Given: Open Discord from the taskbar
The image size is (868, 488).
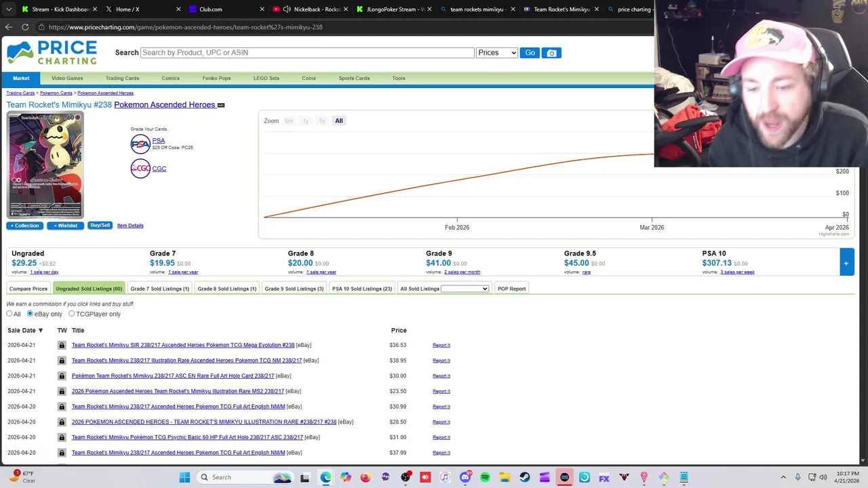Looking at the screenshot, I should [x=465, y=477].
